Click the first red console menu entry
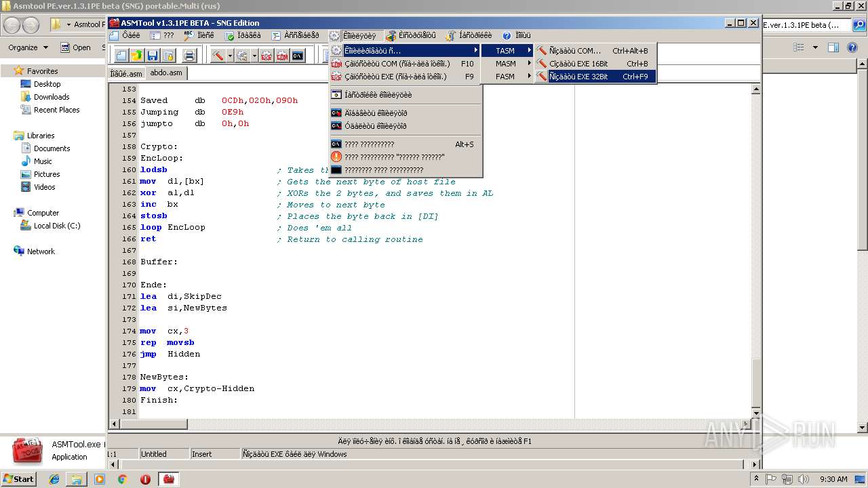This screenshot has height=488, width=868. click(405, 113)
